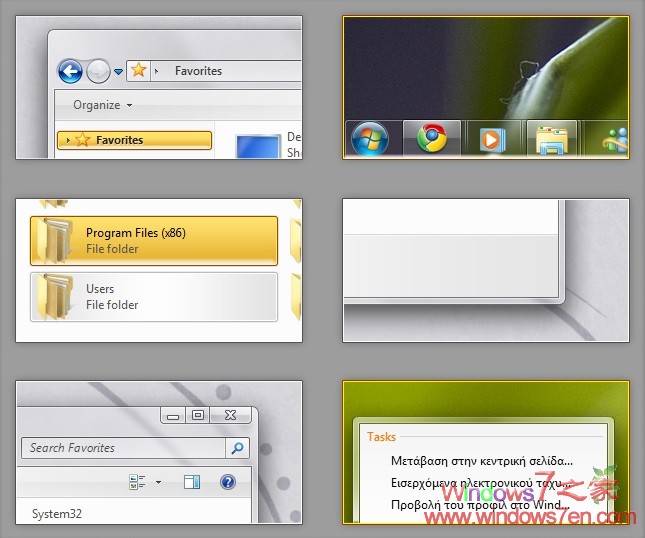This screenshot has height=538, width=645.
Task: Click Εισερχόμενα ηλεκτρονικού ταχυδρομείου task
Action: [x=482, y=482]
